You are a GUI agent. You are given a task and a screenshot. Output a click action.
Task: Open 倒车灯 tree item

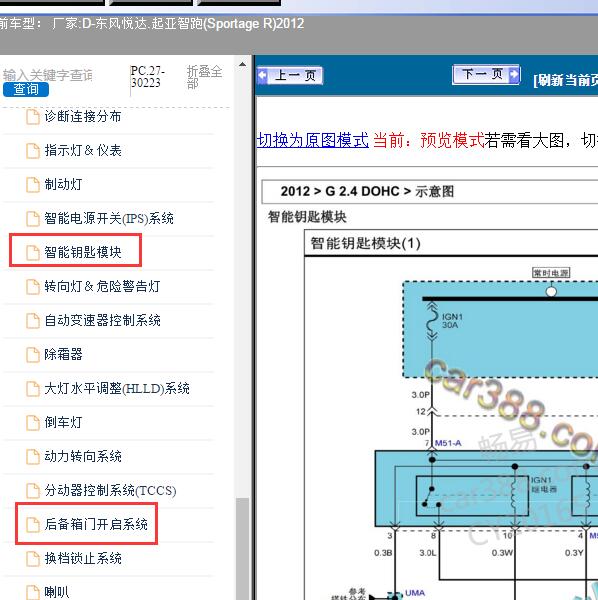tap(63, 422)
